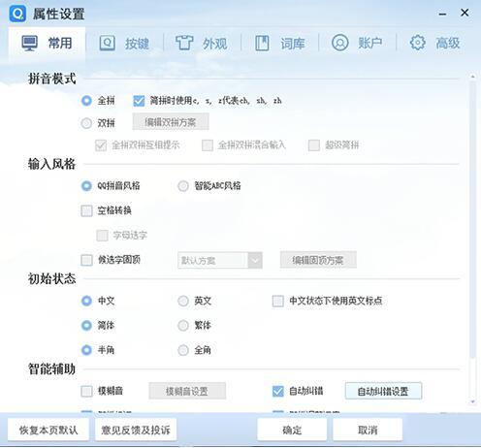481x448 pixels.
Task: Click the 取消 button
Action: click(368, 430)
